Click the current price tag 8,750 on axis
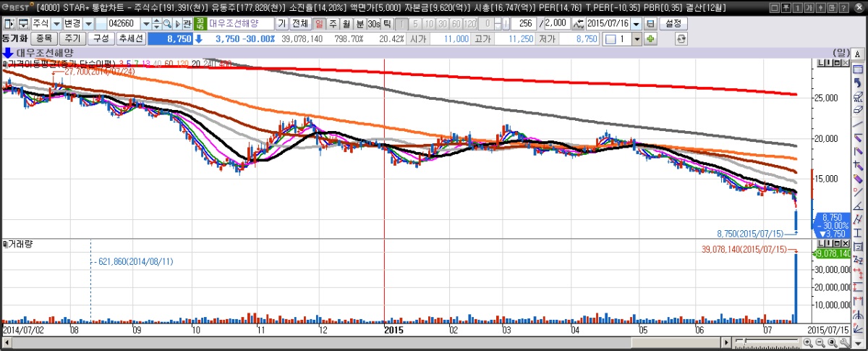This screenshot has height=351, width=868. [832, 217]
